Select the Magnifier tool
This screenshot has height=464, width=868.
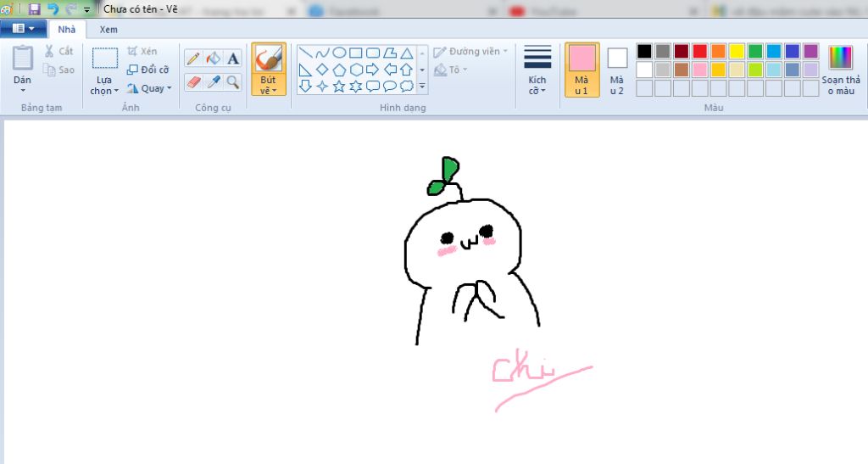pos(233,82)
